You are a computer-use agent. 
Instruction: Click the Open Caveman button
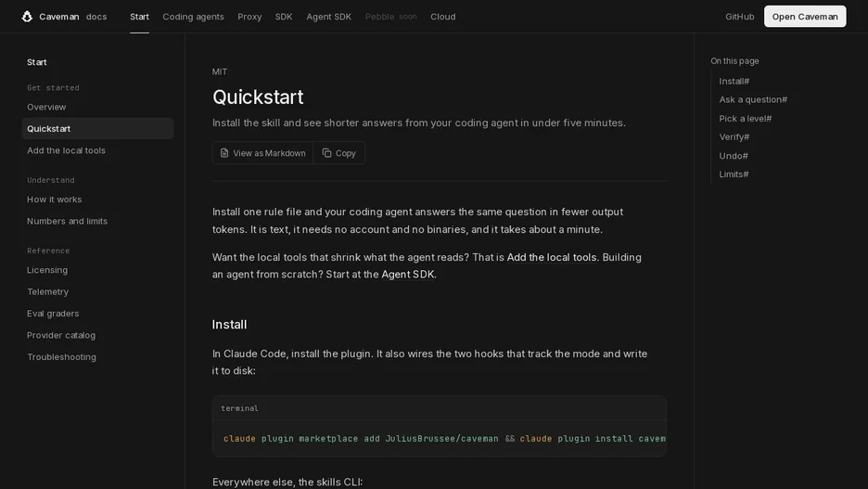click(x=805, y=17)
